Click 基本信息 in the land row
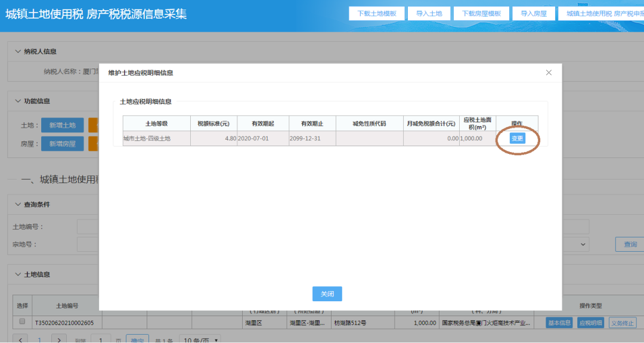The height and width of the screenshot is (343, 644). [559, 323]
